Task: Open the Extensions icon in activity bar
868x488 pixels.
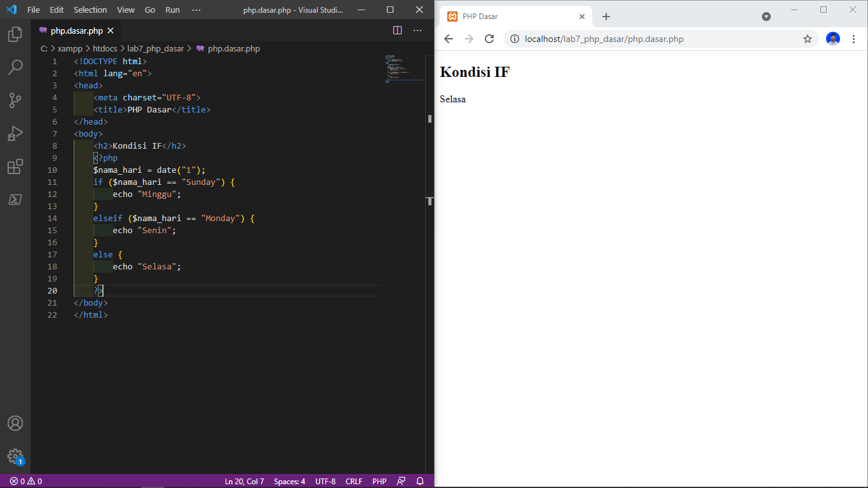Action: click(14, 166)
